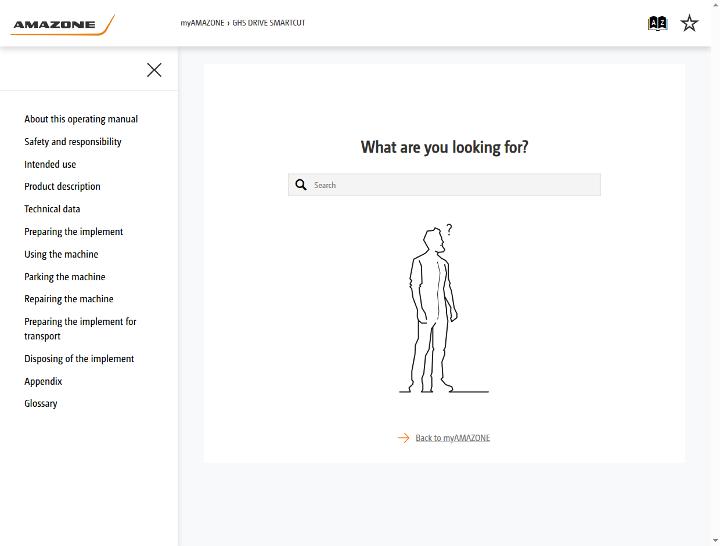Image resolution: width=720 pixels, height=546 pixels.
Task: Click the orange arrow beside Back to myAMAZONE
Action: (403, 438)
